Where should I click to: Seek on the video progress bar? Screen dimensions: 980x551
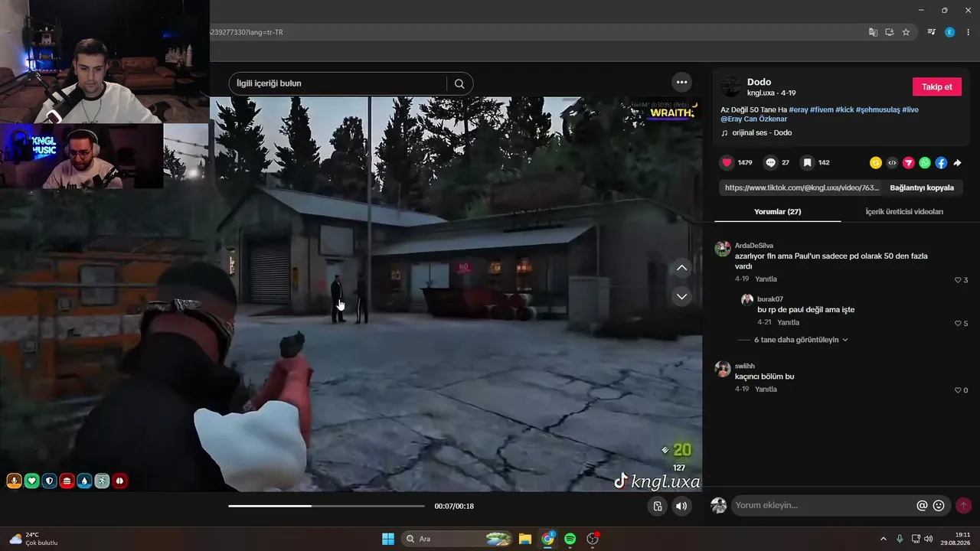point(326,506)
